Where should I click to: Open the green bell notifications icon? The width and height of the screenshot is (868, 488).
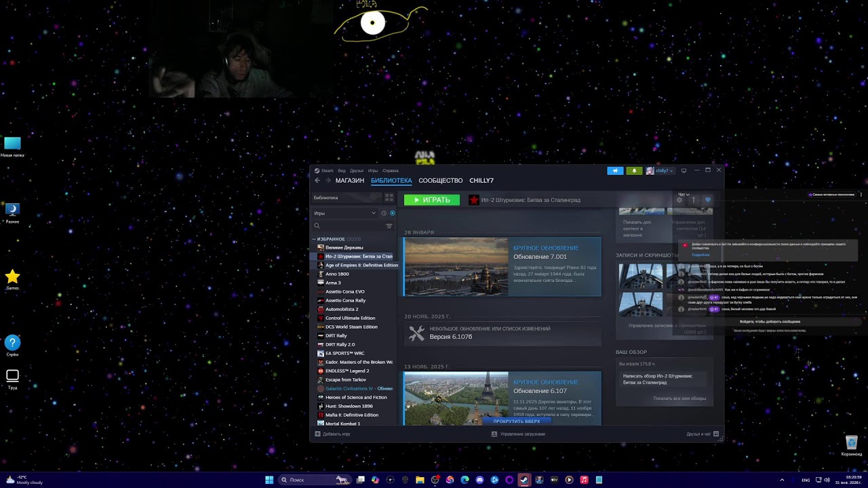coord(634,171)
